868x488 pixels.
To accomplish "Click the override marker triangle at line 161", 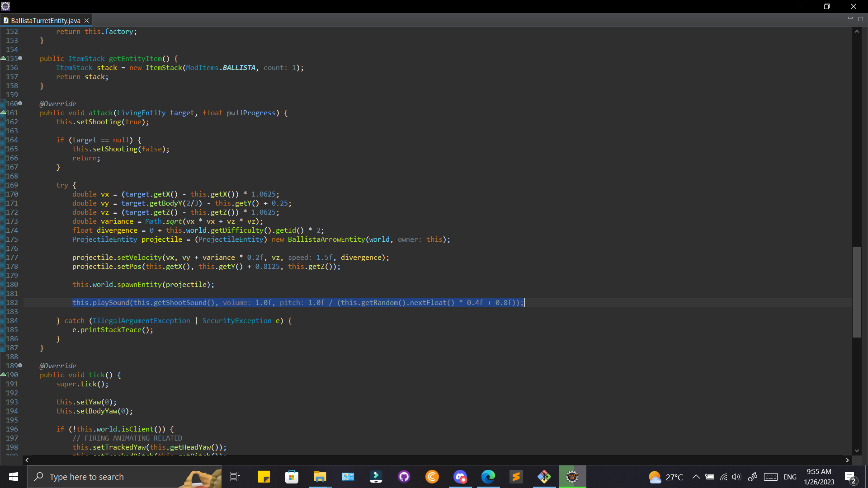I will pos(3,113).
